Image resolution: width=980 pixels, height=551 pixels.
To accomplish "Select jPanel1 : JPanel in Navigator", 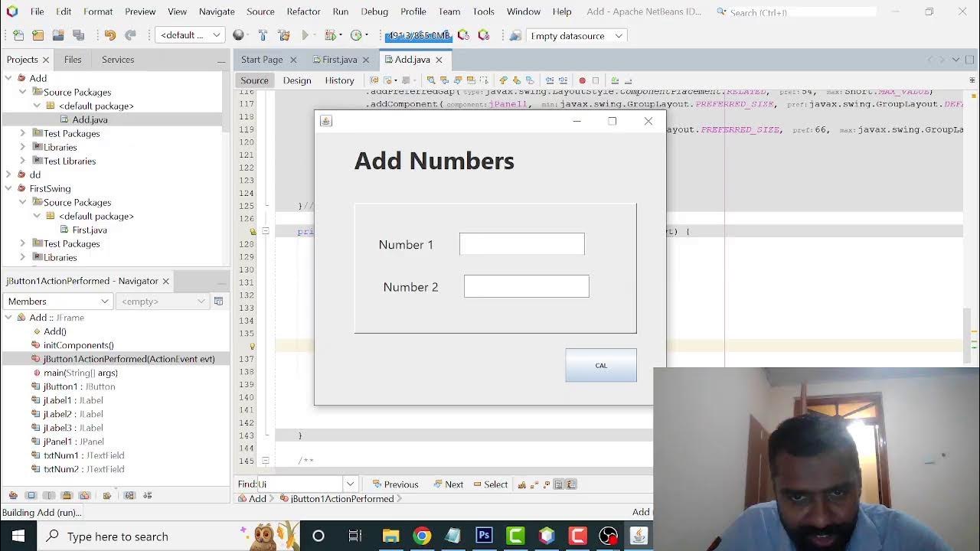I will (x=73, y=442).
